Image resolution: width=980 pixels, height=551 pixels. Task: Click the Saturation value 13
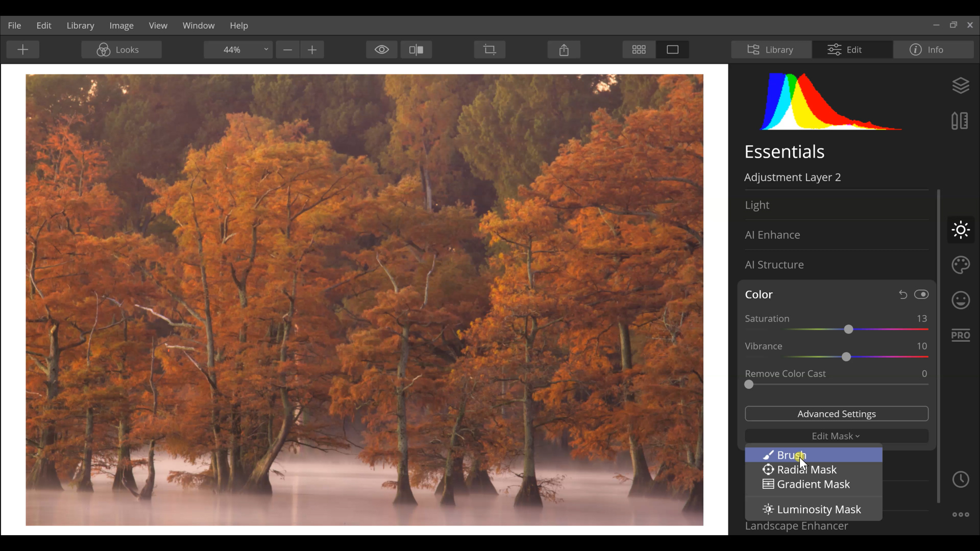922,319
